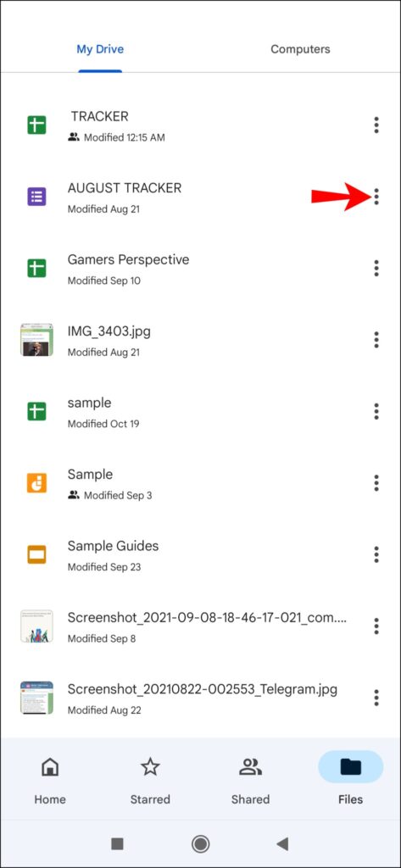Screen dimensions: 401x868
Task: Tap the AUGUST TRACKER Google Forms icon
Action: pyautogui.click(x=36, y=197)
